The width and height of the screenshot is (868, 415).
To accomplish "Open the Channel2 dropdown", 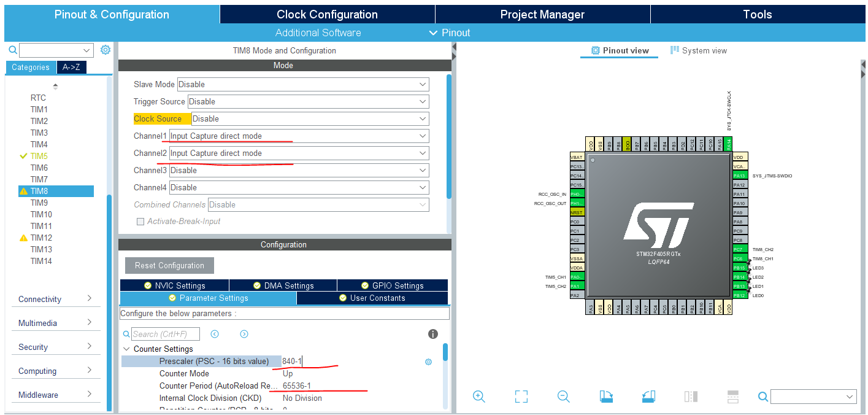I will click(299, 153).
